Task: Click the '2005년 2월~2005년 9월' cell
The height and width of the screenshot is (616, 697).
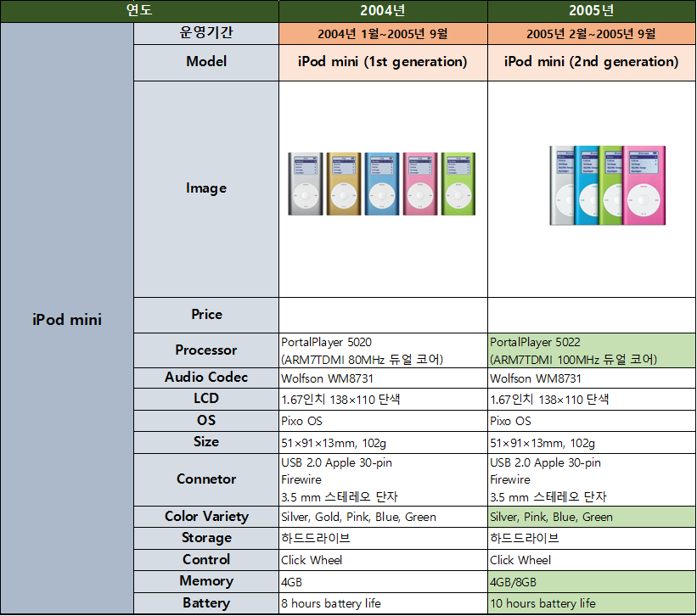Action: [592, 34]
